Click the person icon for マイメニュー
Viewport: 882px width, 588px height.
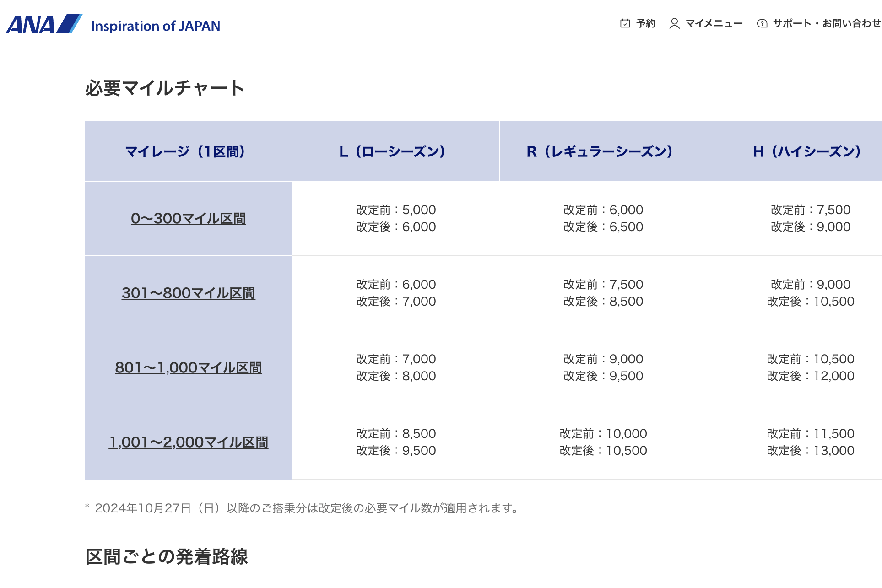(x=674, y=23)
